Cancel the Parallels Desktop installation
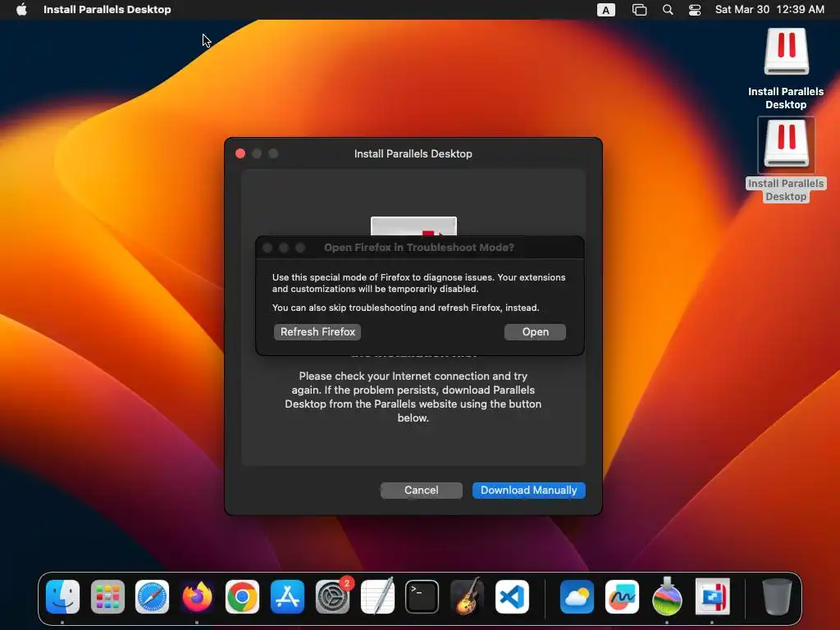 [421, 491]
